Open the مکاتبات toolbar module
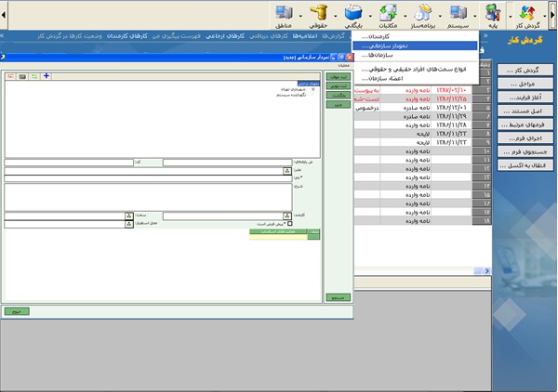 [390, 15]
